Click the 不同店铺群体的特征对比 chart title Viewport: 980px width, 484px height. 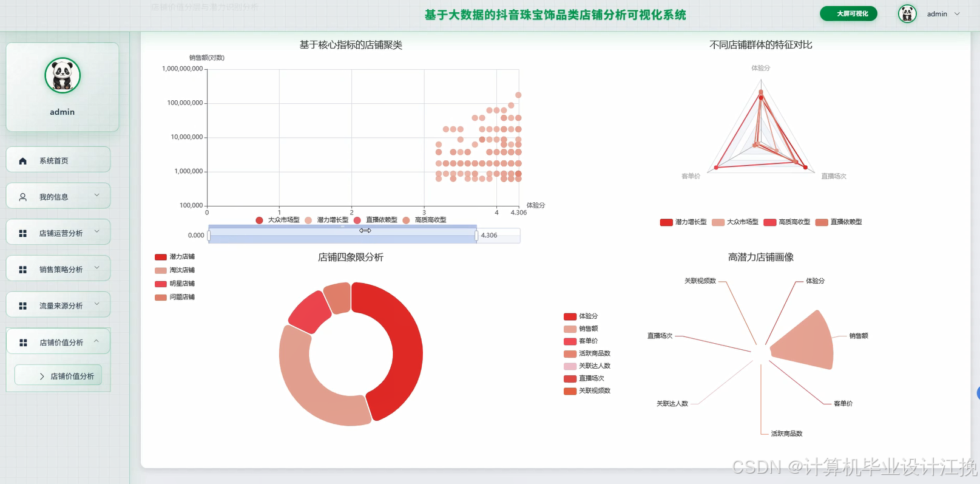coord(761,45)
